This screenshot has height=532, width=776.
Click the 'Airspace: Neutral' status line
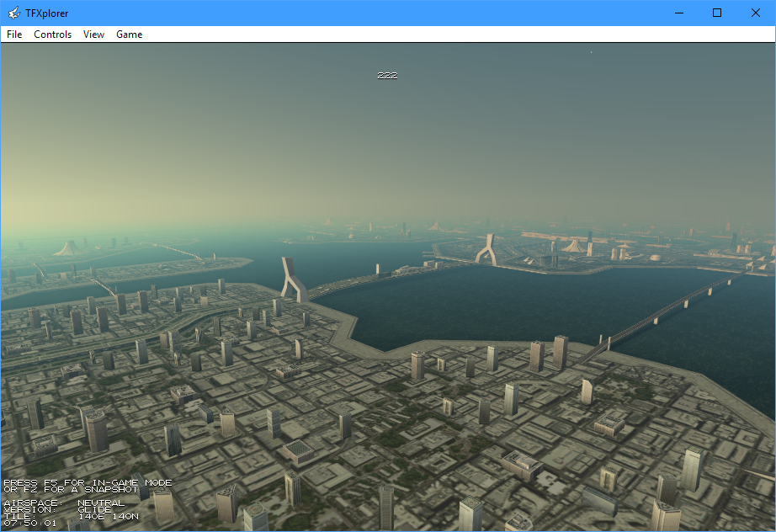coord(64,503)
